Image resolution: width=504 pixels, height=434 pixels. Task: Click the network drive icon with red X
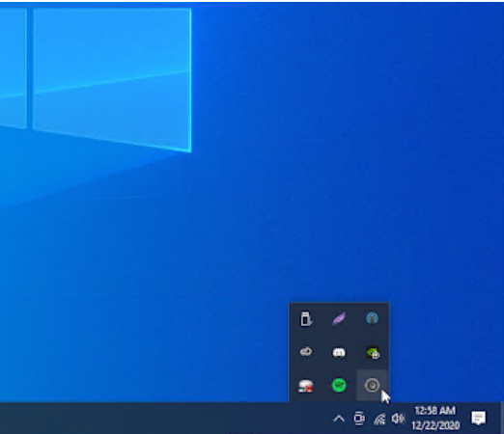[306, 386]
